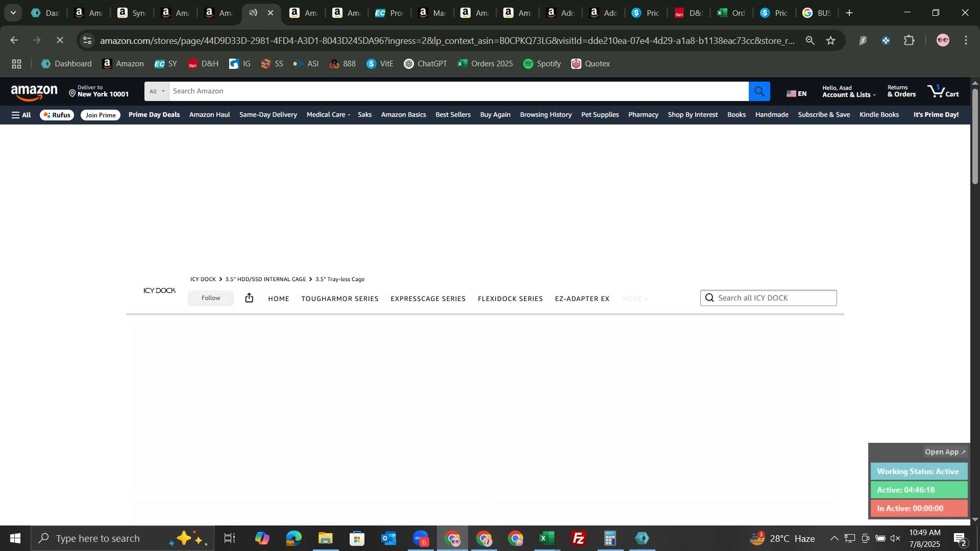
Task: Expand the Medical Care dropdown
Action: [x=328, y=115]
